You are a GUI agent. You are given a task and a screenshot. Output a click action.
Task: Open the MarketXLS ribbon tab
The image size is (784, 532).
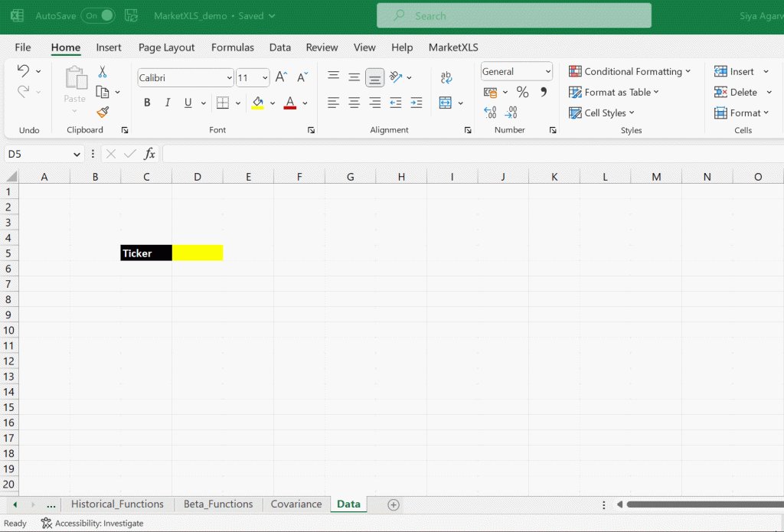[x=451, y=47]
